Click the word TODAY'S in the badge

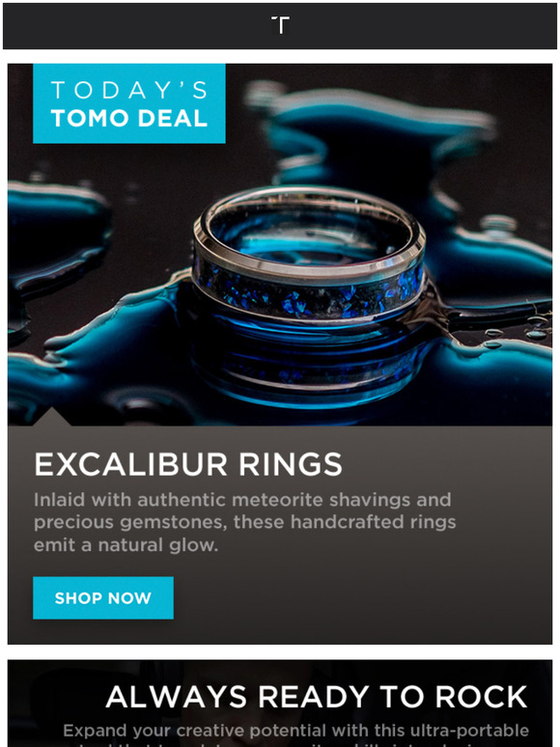[x=129, y=90]
